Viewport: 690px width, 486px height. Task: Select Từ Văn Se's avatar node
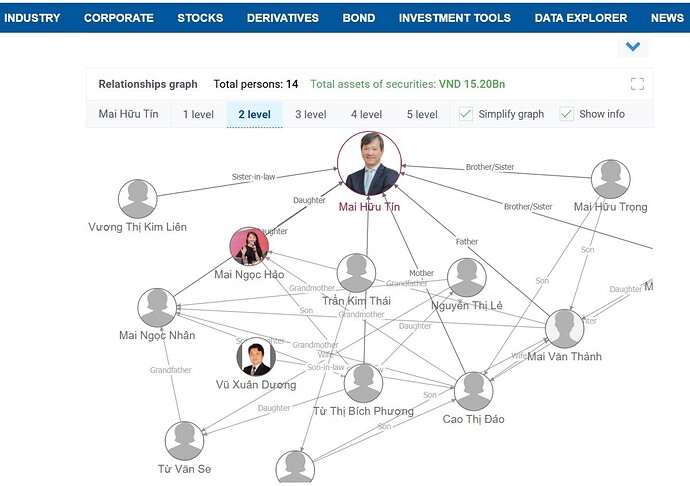click(x=184, y=441)
